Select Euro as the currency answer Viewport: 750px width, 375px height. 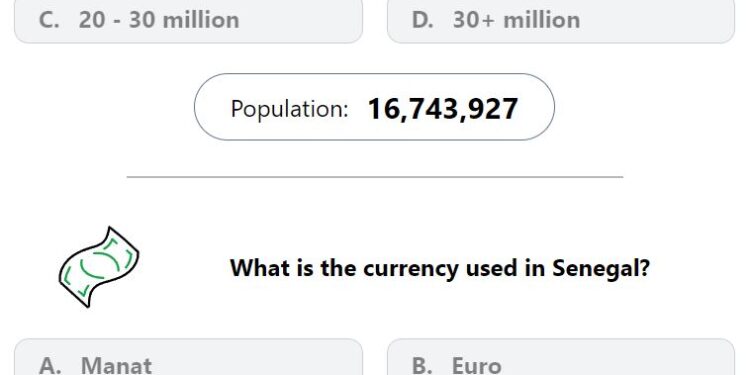[x=561, y=357]
